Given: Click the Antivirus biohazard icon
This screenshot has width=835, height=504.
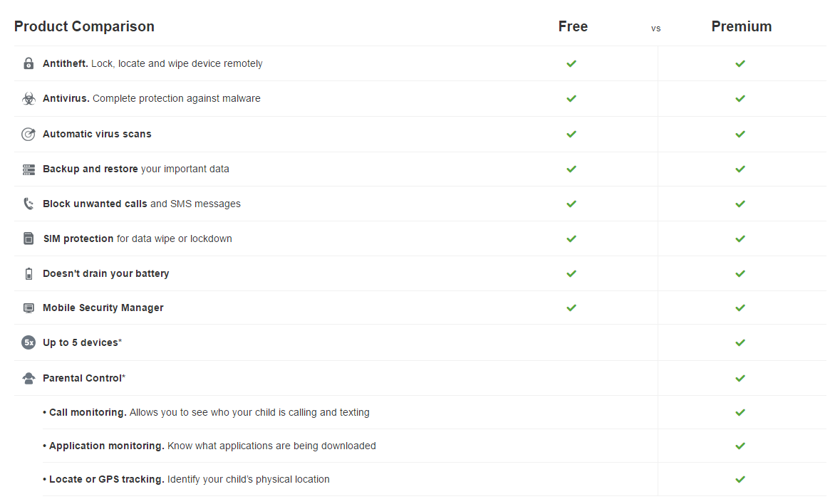Looking at the screenshot, I should (x=28, y=99).
